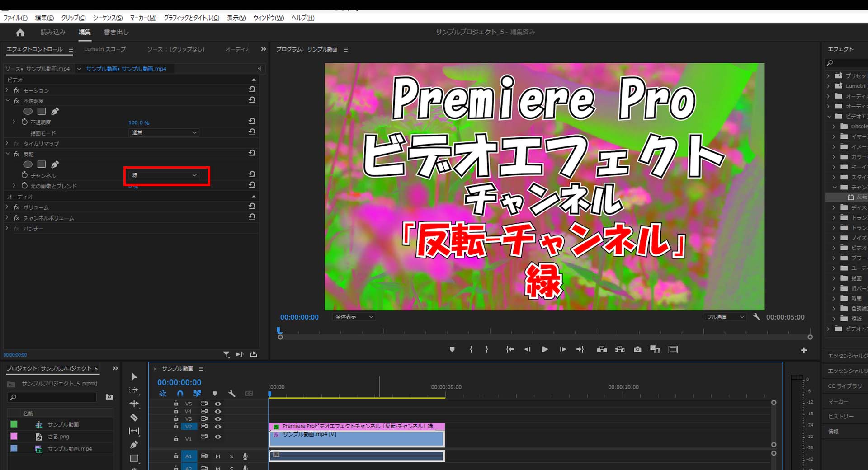Toggle the 反転 effect fx switch
This screenshot has height=470, width=868.
point(16,154)
